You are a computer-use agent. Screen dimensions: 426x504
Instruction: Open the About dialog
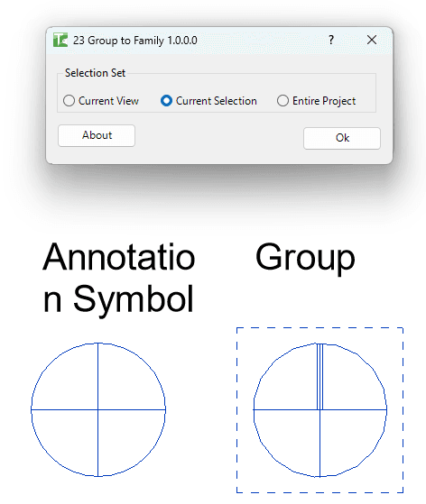[97, 135]
